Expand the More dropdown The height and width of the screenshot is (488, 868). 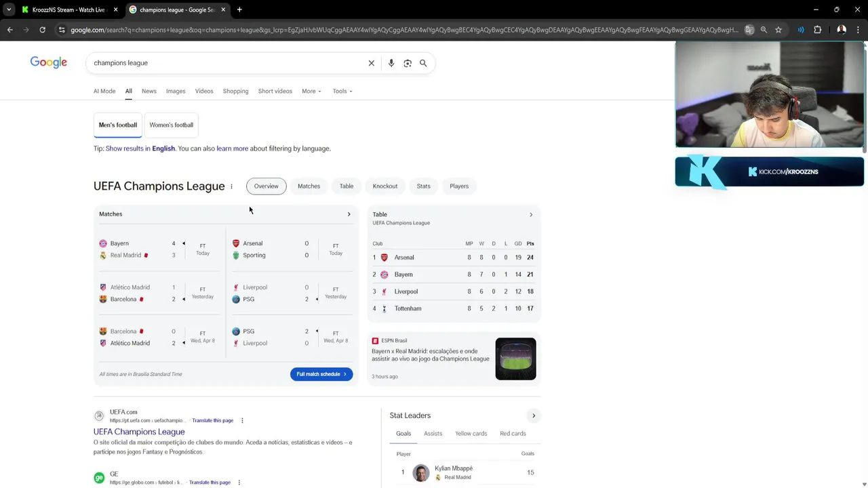tap(311, 91)
